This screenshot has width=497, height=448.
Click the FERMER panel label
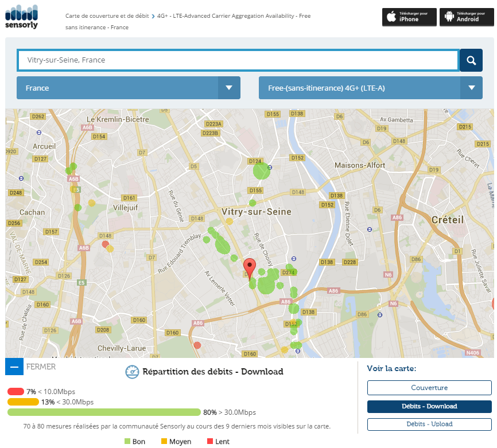[41, 367]
